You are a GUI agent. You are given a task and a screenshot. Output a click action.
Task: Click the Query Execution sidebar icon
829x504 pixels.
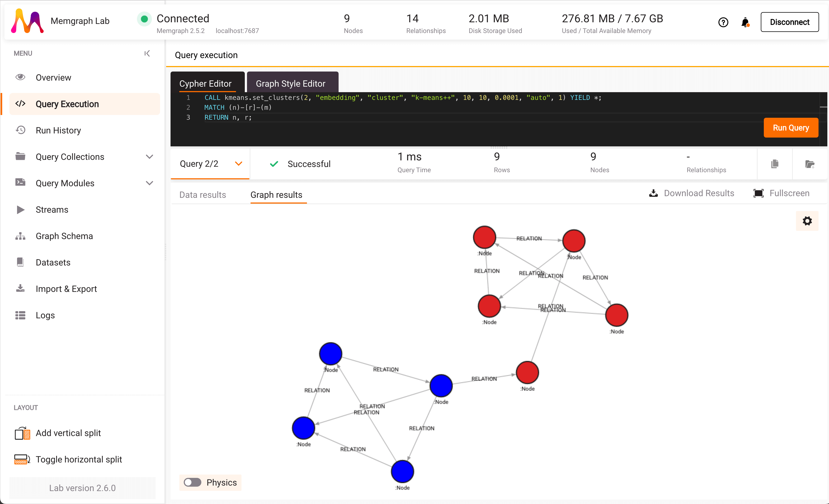pyautogui.click(x=20, y=104)
